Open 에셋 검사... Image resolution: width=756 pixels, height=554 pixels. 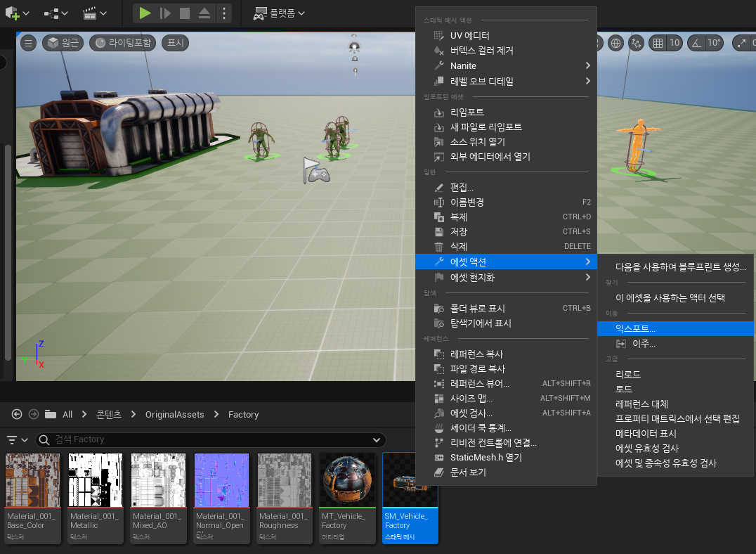[x=507, y=413]
